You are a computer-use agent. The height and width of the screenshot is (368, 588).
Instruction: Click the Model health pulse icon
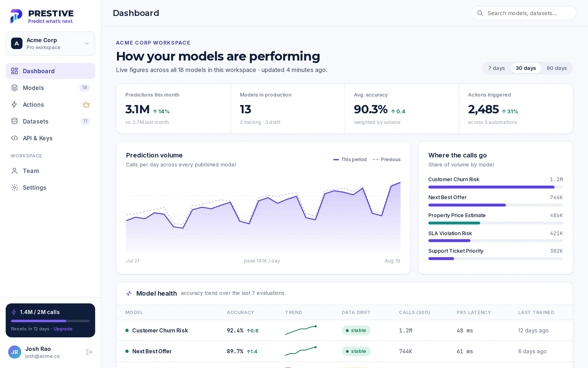129,293
